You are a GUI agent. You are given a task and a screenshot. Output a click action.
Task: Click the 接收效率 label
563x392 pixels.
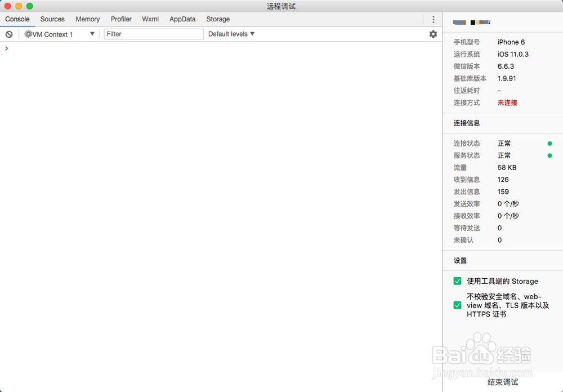(x=466, y=216)
